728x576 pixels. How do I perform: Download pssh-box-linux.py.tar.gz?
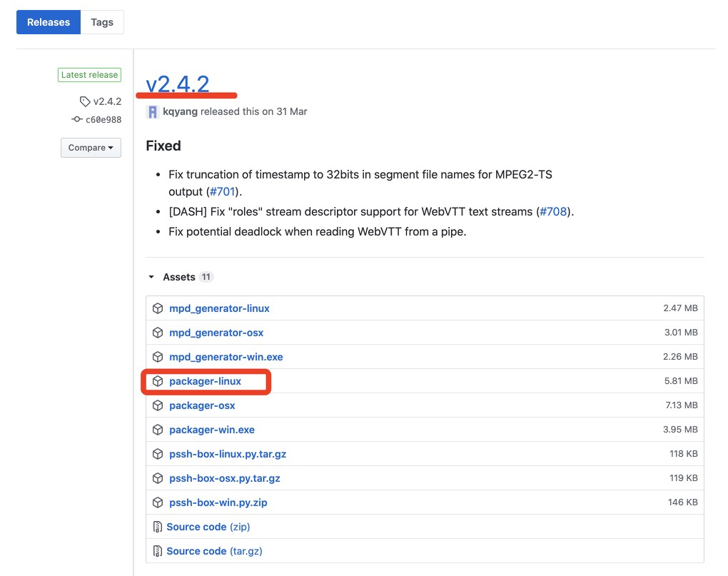228,453
